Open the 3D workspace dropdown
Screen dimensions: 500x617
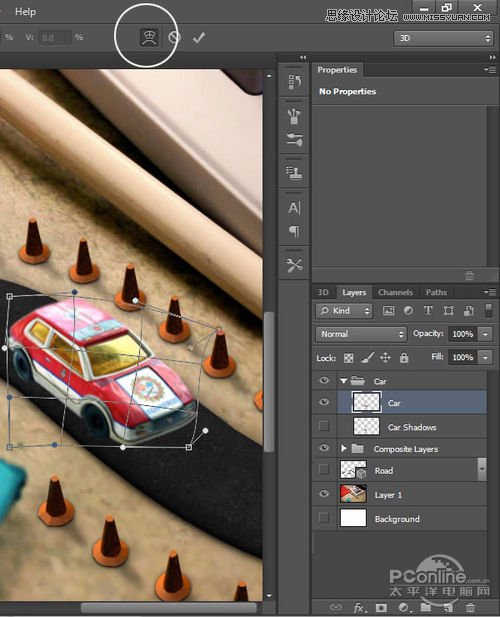click(443, 38)
